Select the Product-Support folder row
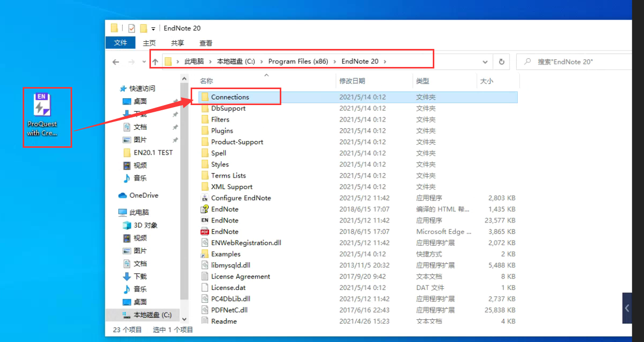Screen dimensions: 644x342 (358, 142)
